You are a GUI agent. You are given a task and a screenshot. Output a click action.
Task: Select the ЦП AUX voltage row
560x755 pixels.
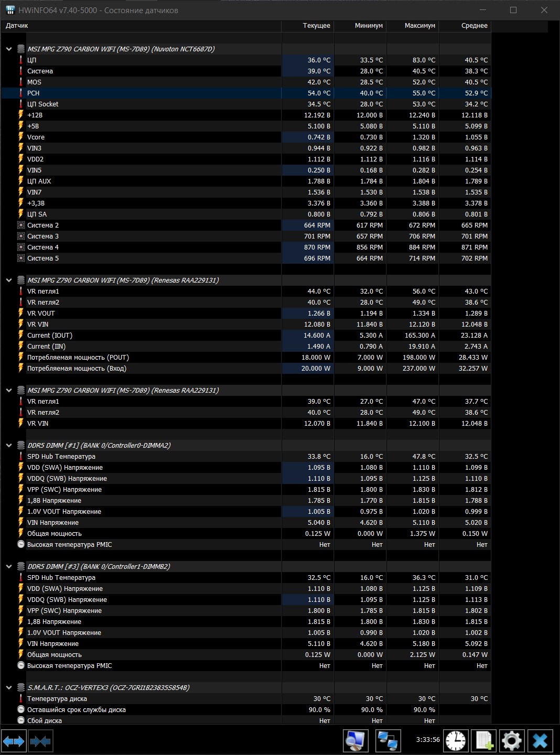pyautogui.click(x=246, y=181)
